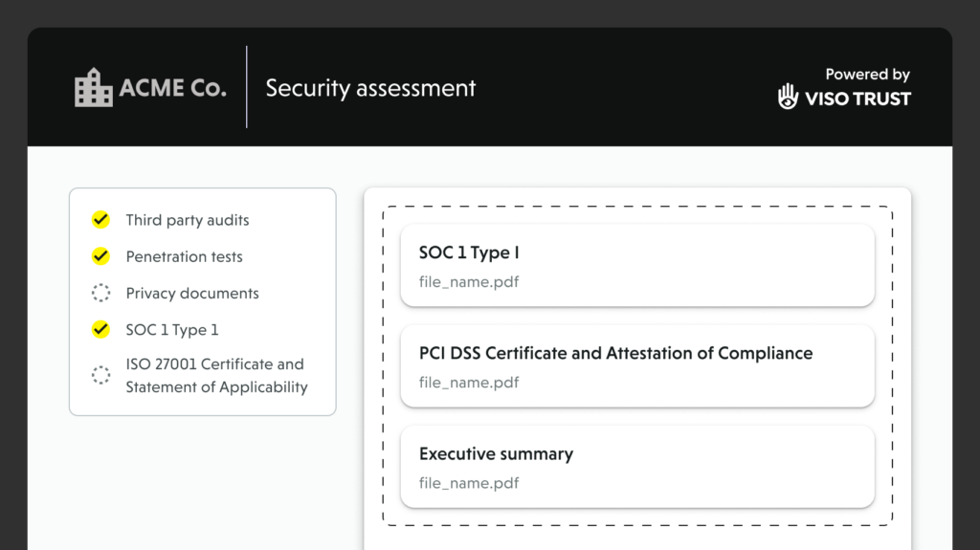
Task: Click the file_name.pdf under SOC 1 Type I
Action: [469, 282]
